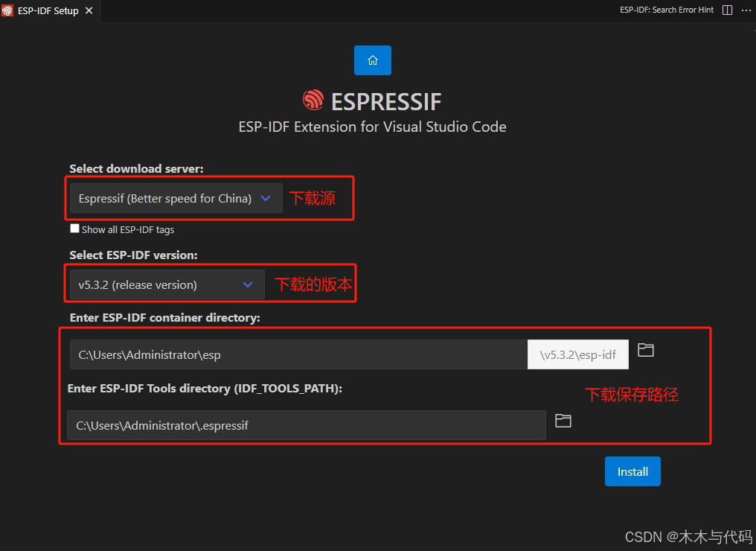Switch to the ESP-IDF Setup tab
The image size is (756, 551).
48,10
